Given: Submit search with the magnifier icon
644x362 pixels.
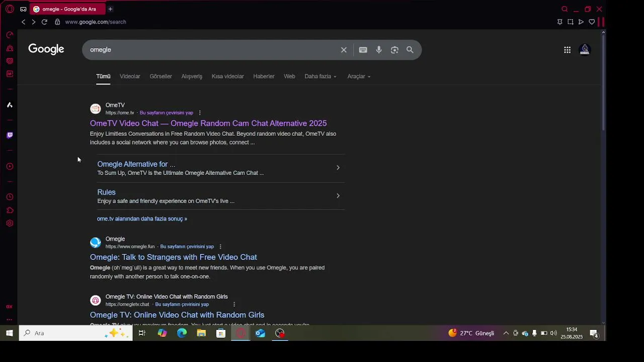Looking at the screenshot, I should pyautogui.click(x=410, y=50).
